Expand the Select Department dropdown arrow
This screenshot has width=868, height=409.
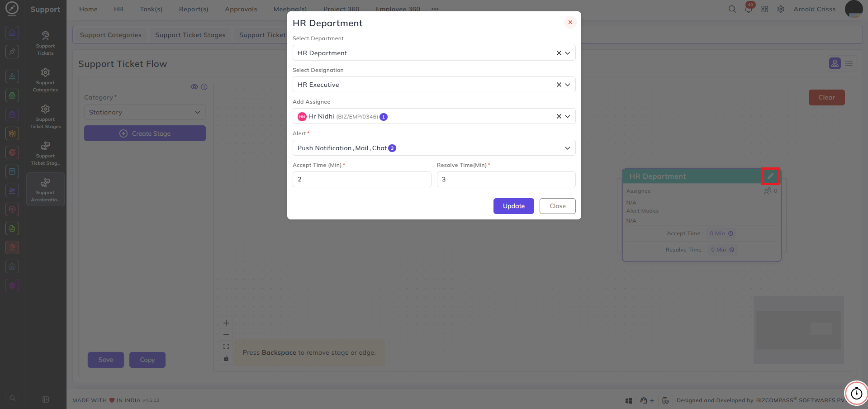pos(568,53)
